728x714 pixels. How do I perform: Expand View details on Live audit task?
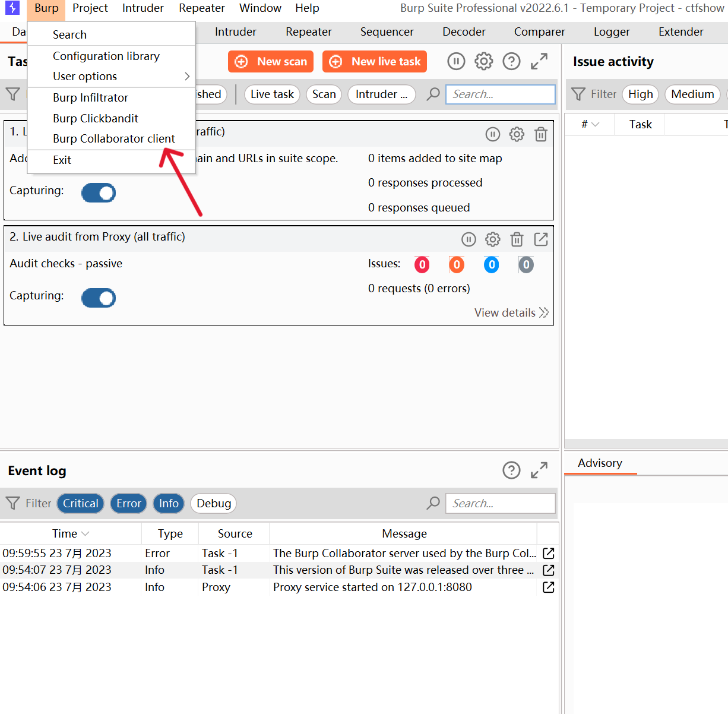point(511,312)
